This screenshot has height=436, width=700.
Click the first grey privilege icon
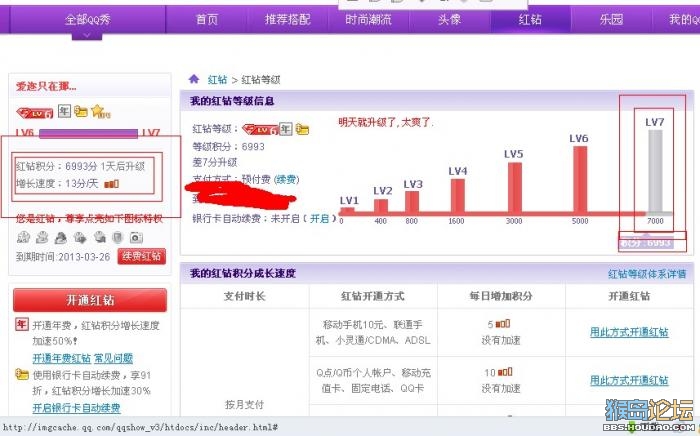click(x=23, y=237)
